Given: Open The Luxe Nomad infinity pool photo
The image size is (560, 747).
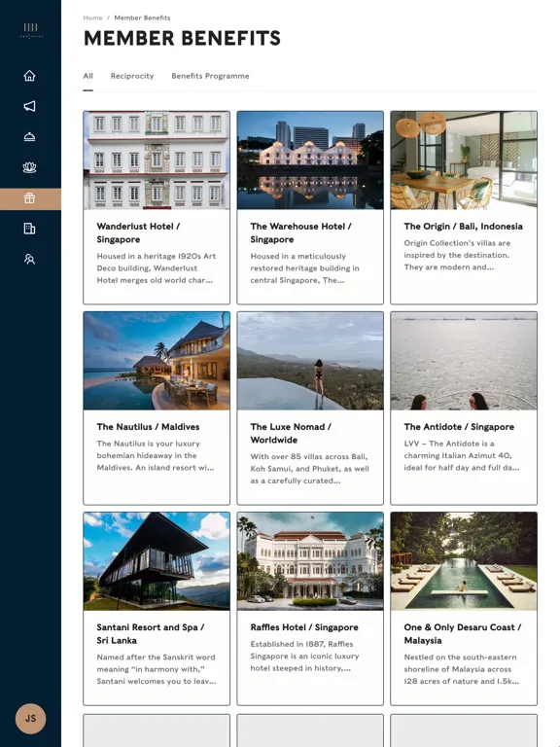Looking at the screenshot, I should pos(310,361).
